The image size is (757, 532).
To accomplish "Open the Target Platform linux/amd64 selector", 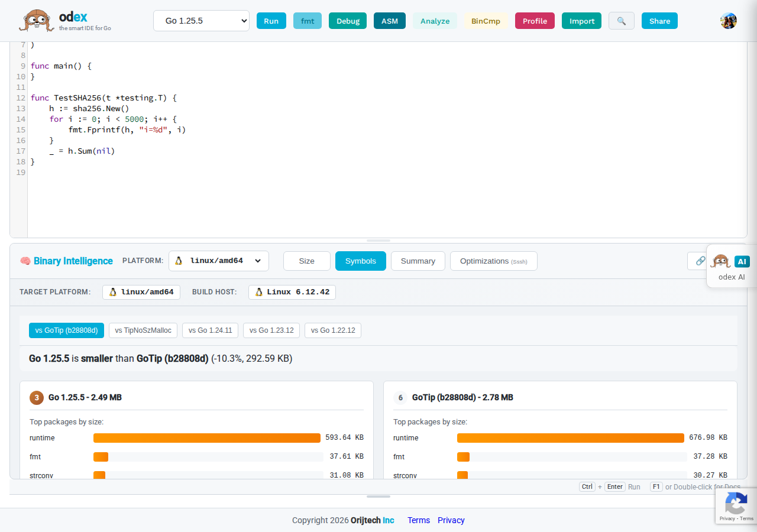I will 141,292.
